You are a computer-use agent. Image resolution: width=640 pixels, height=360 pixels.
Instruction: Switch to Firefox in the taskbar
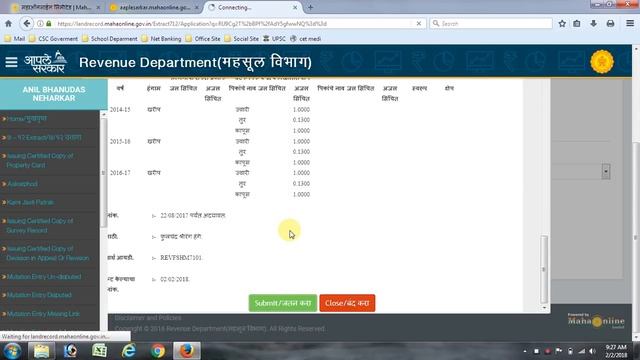coord(187,351)
